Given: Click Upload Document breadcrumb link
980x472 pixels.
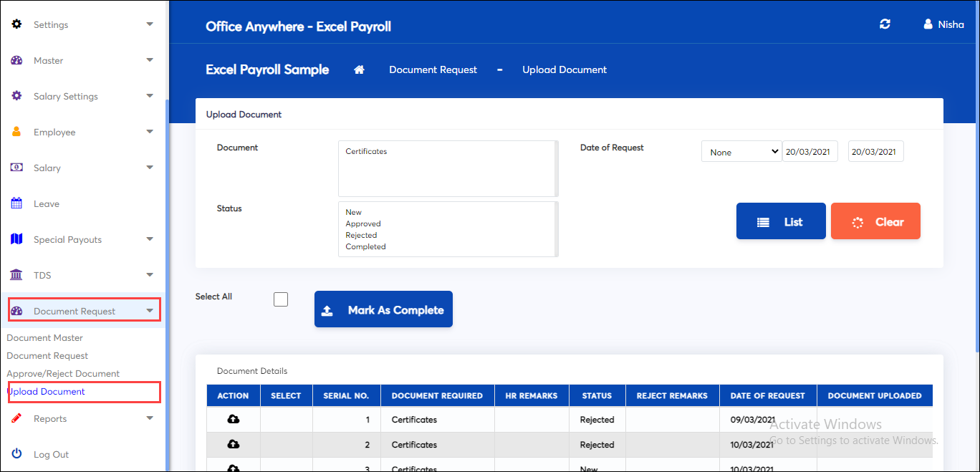Looking at the screenshot, I should [x=565, y=69].
